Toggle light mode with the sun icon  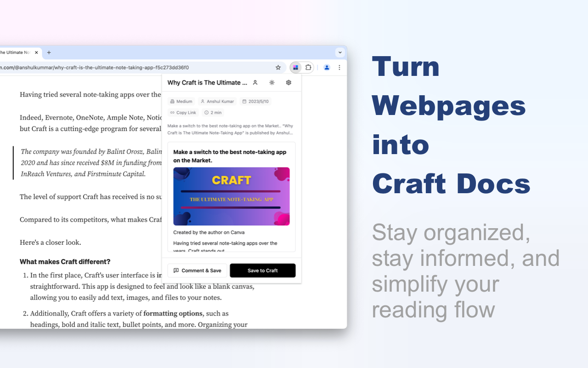(272, 82)
